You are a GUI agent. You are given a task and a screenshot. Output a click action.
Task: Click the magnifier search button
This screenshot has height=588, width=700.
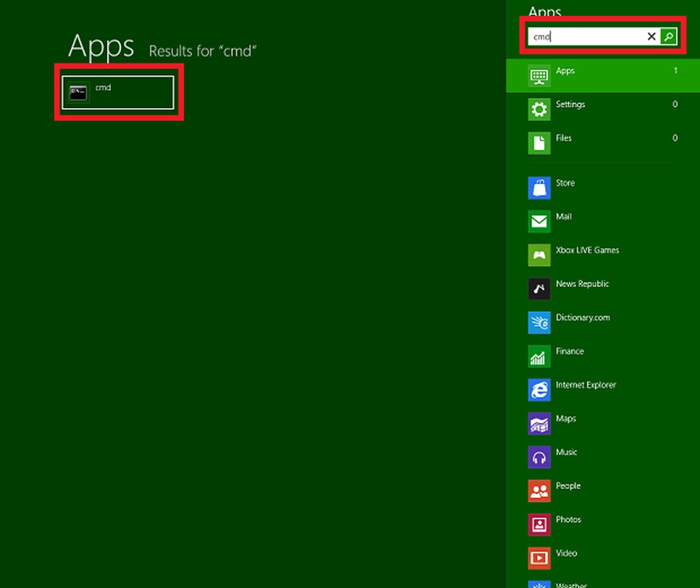668,36
